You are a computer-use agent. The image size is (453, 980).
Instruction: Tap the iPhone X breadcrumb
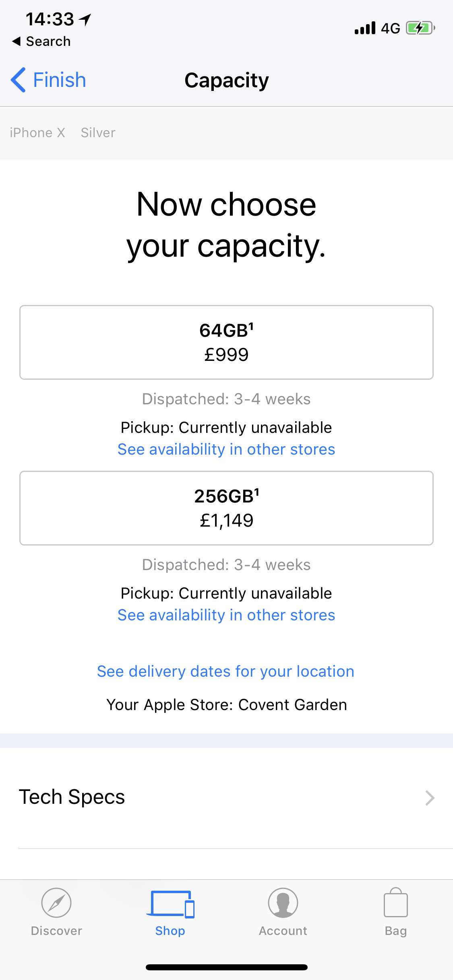[37, 133]
